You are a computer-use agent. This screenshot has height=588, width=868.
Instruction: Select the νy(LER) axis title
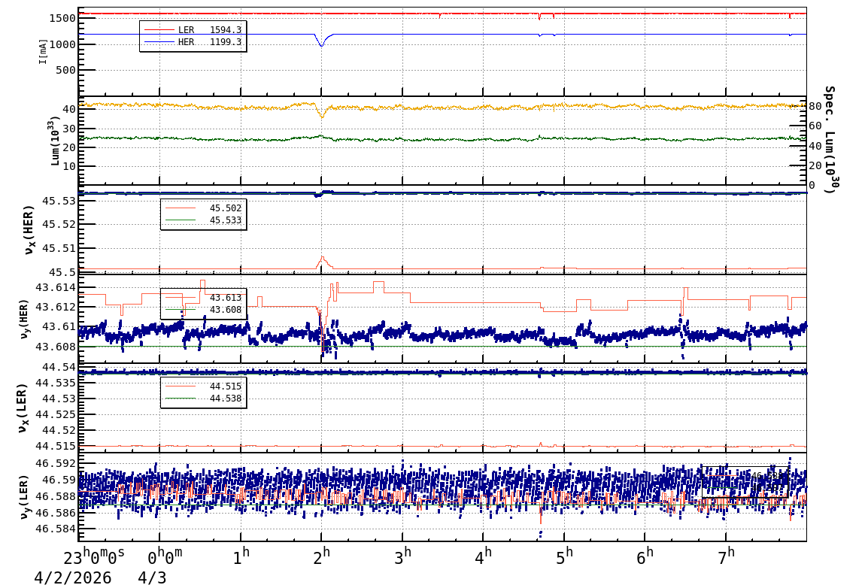tap(25, 497)
